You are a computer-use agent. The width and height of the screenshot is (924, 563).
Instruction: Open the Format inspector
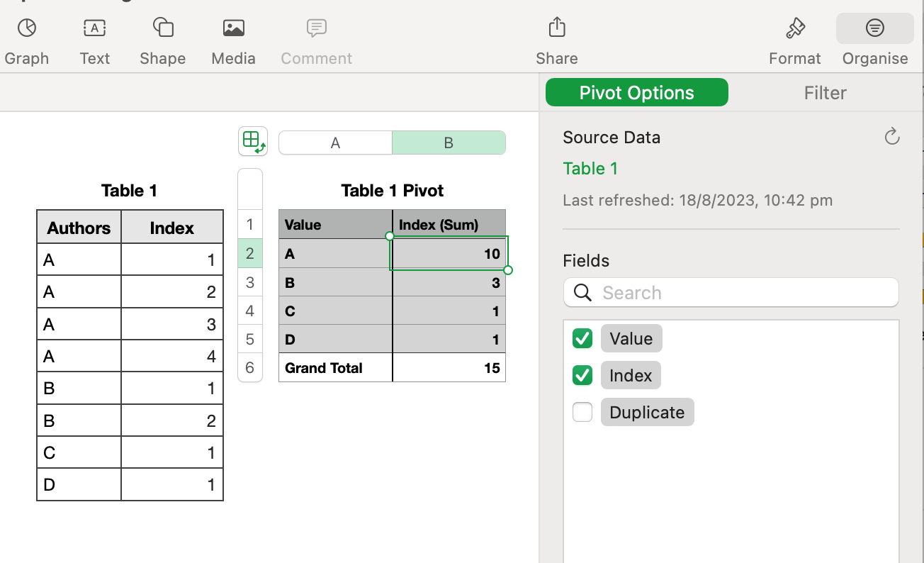pos(794,39)
